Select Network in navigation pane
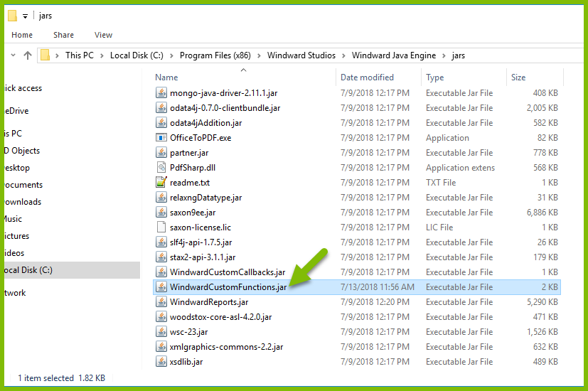The height and width of the screenshot is (391, 588). coord(15,293)
